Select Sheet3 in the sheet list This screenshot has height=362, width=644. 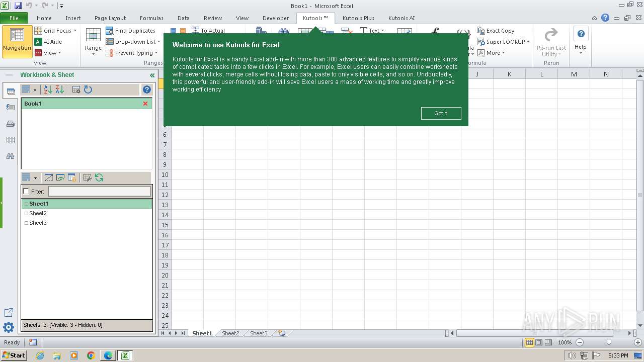(x=87, y=223)
